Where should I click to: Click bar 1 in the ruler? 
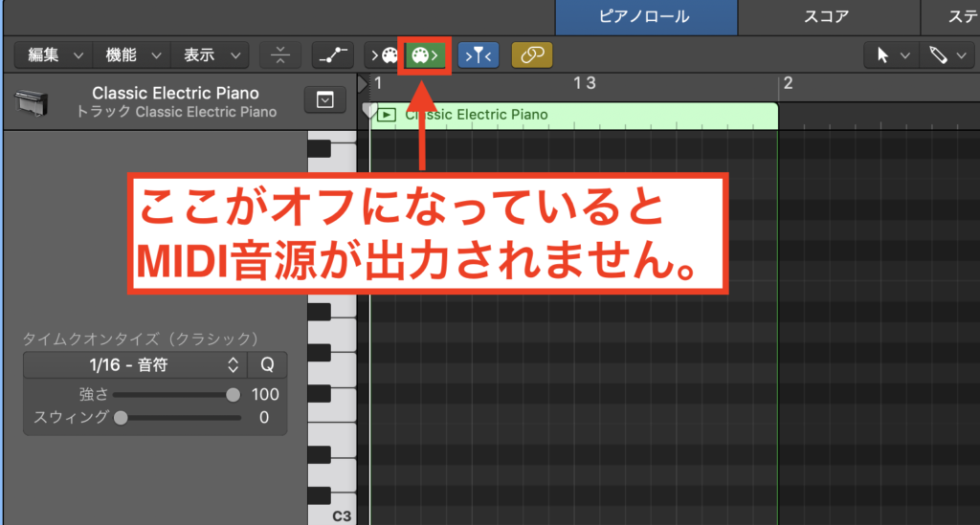(378, 83)
